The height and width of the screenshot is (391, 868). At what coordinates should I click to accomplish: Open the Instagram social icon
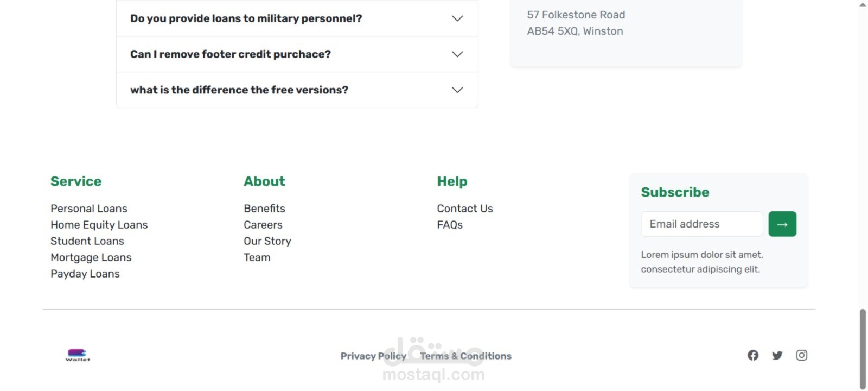(x=802, y=355)
